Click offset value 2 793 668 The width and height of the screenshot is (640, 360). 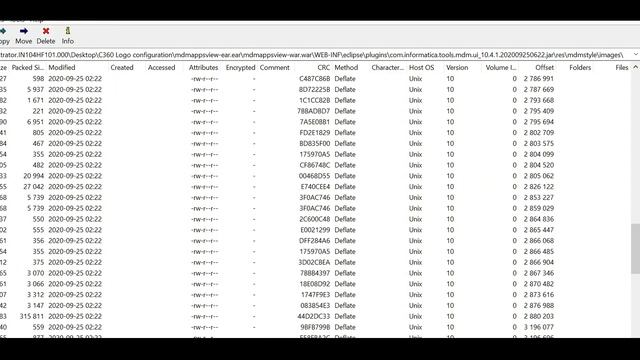(539, 100)
